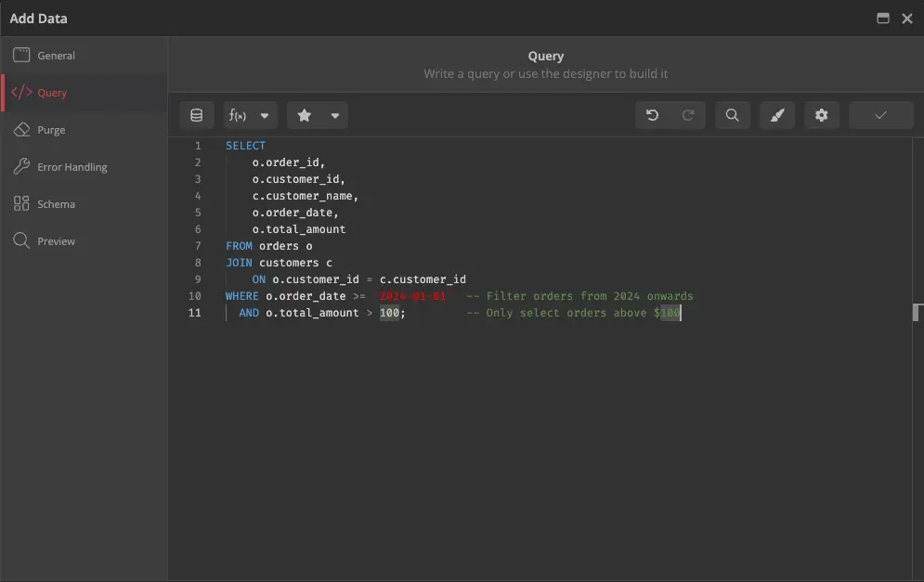Expand the favorites dropdown arrow

[x=334, y=115]
